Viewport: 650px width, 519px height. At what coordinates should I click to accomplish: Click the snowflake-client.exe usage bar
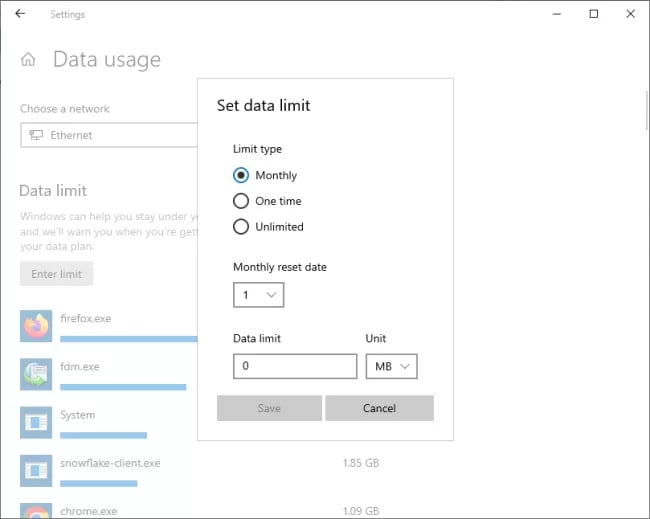(x=99, y=483)
